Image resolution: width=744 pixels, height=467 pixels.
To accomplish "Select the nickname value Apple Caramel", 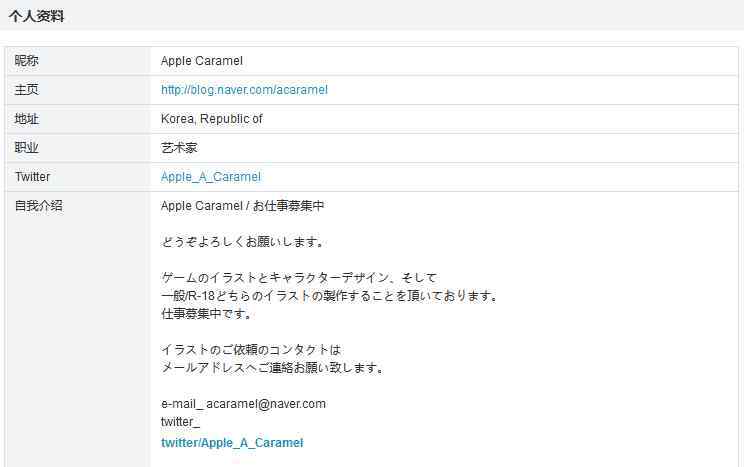I will [202, 61].
